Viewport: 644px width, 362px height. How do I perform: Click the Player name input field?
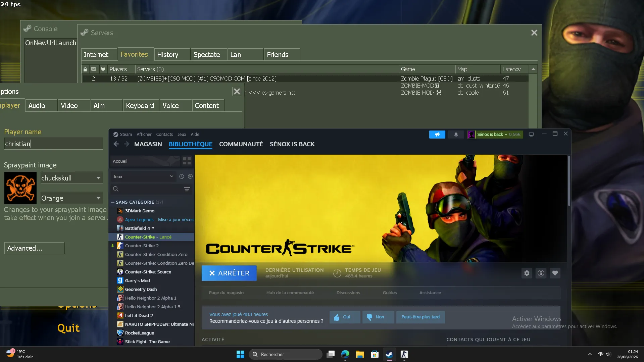click(53, 144)
